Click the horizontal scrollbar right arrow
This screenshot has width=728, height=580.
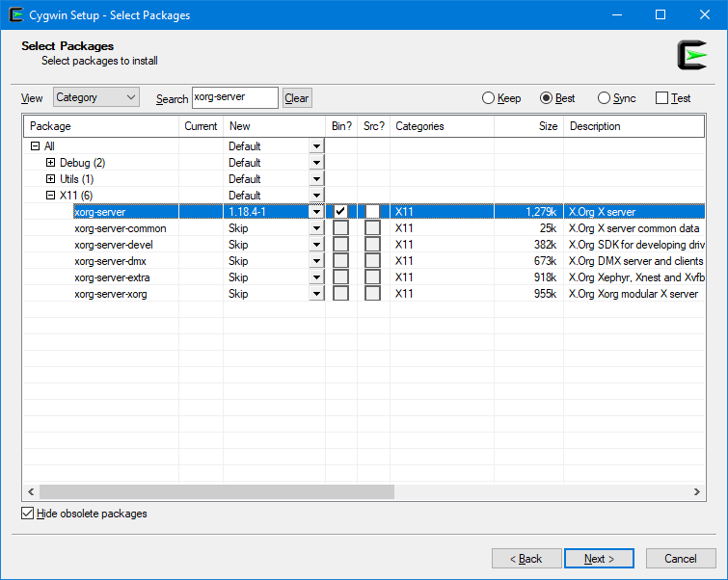coord(697,491)
